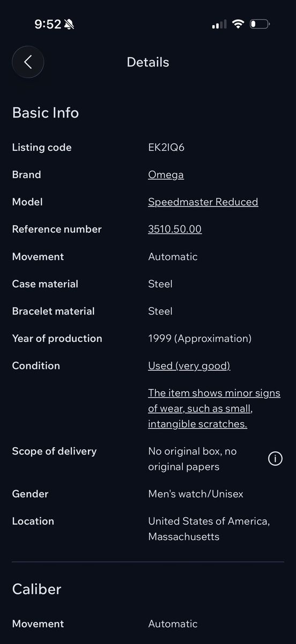Open the Speedmaster Reduced model link
The height and width of the screenshot is (644, 296).
coord(203,202)
